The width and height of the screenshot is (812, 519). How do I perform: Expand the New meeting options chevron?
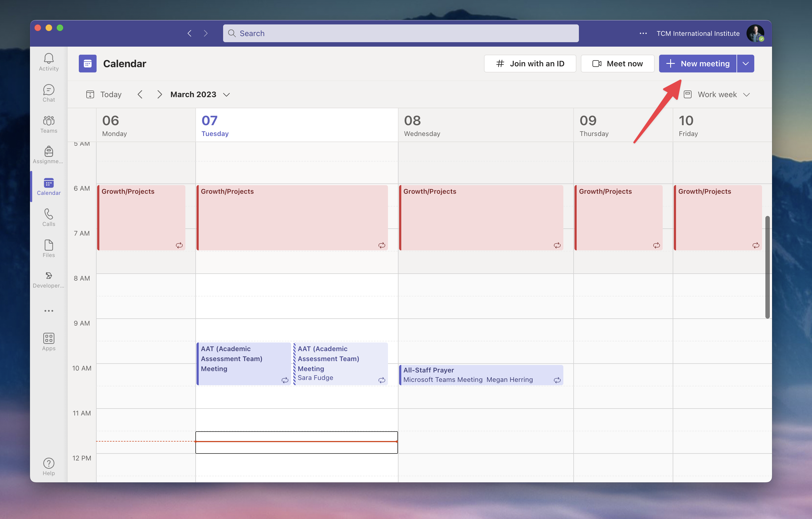tap(746, 63)
